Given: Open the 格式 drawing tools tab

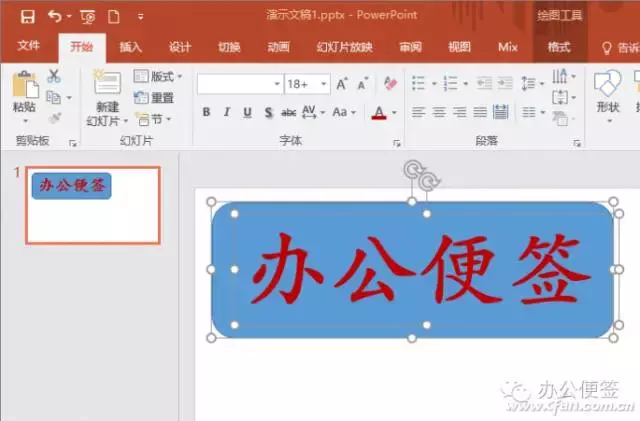Looking at the screenshot, I should tap(559, 47).
